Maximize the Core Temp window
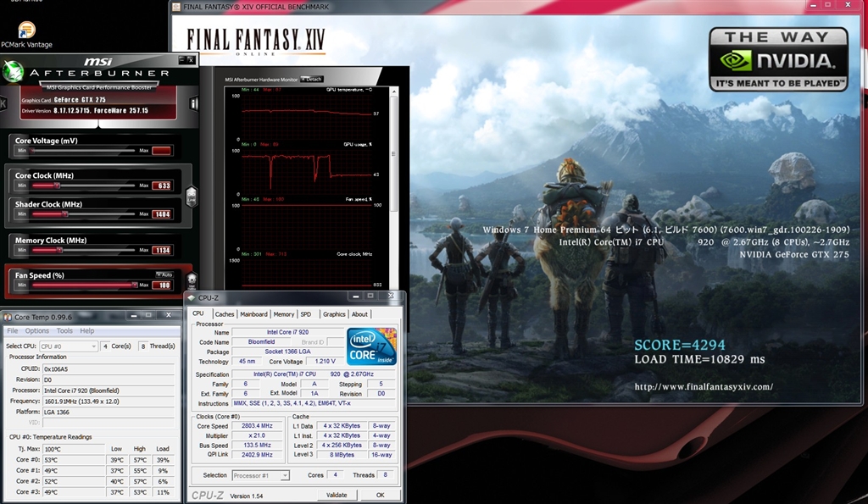Viewport: 868px width, 504px height. [x=148, y=315]
